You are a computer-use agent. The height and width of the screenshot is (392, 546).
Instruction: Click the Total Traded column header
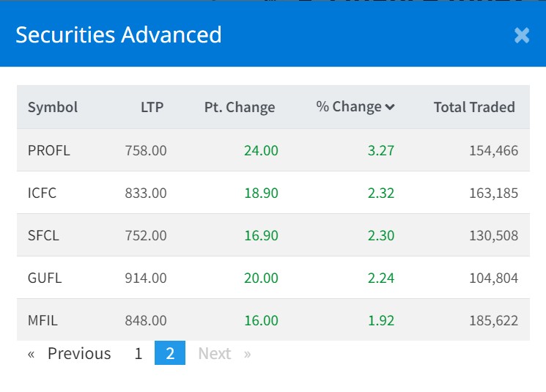coord(474,107)
